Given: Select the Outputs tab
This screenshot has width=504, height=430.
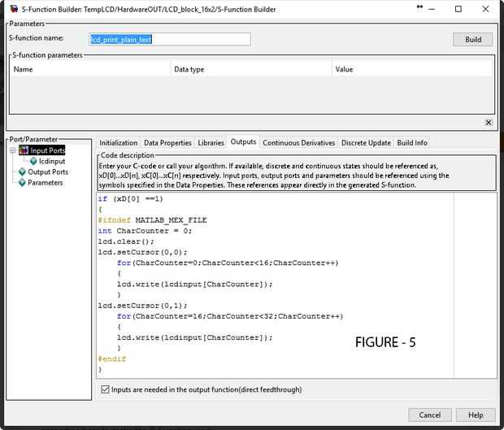Looking at the screenshot, I should click(243, 141).
